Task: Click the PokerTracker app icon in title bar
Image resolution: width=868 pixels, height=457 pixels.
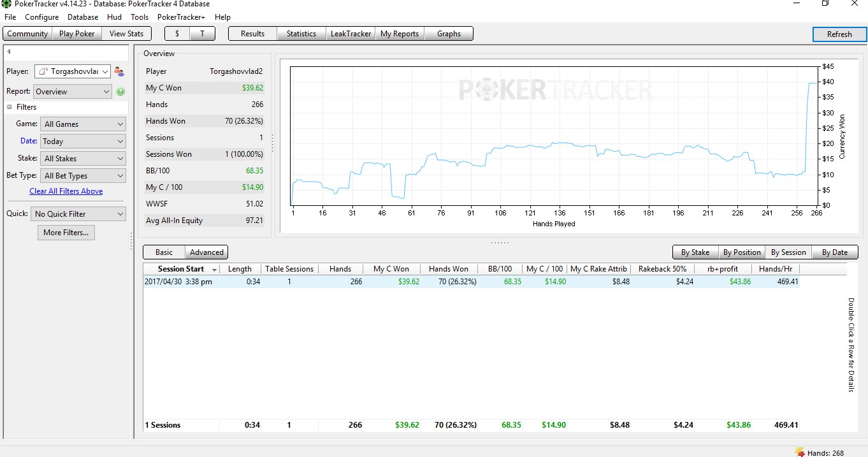Action: point(6,4)
